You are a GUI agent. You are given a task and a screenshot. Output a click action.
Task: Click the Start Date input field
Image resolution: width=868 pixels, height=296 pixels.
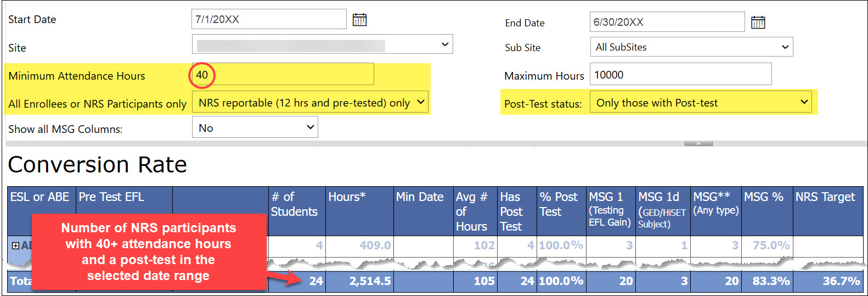coord(269,19)
